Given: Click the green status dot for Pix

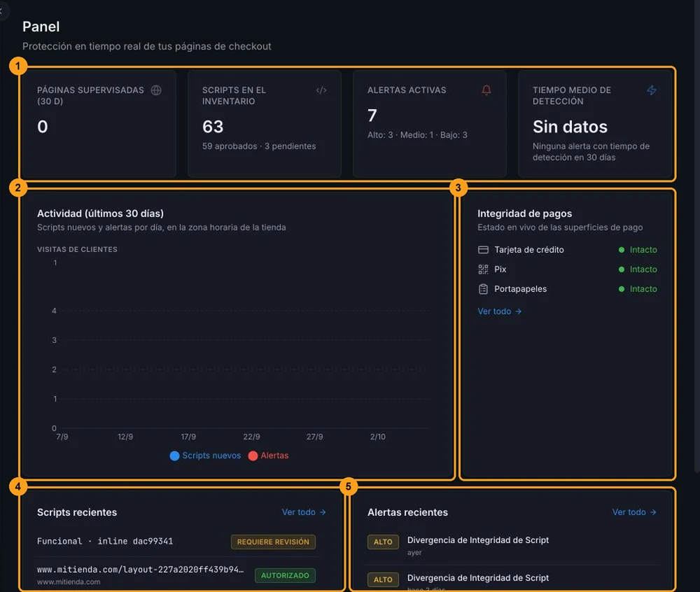Looking at the screenshot, I should [621, 269].
